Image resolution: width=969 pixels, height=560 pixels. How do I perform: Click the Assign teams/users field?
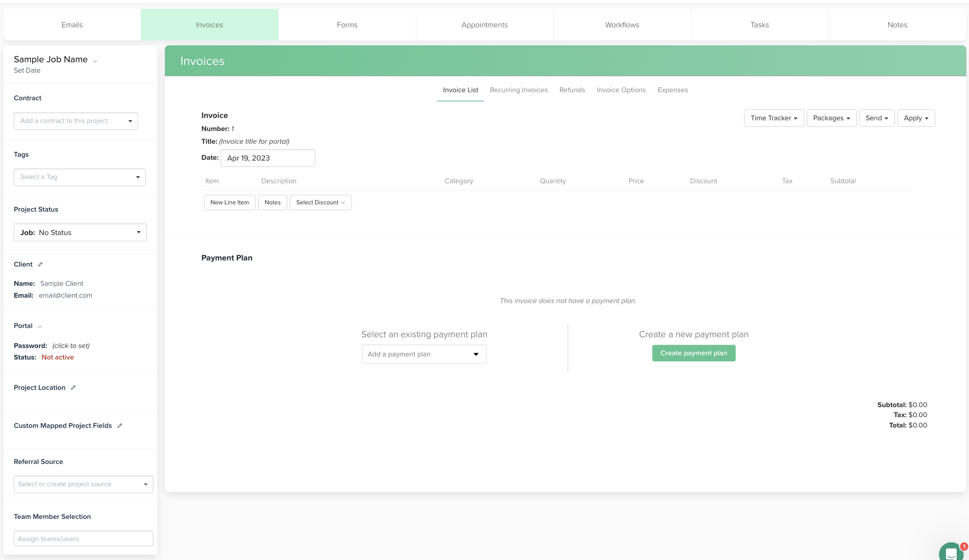[83, 539]
